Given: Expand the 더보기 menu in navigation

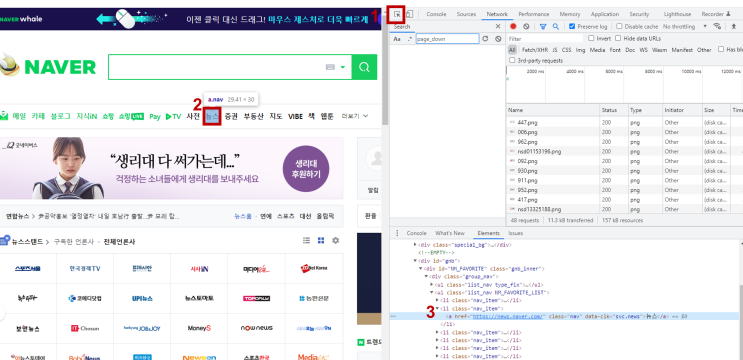Looking at the screenshot, I should click(355, 116).
